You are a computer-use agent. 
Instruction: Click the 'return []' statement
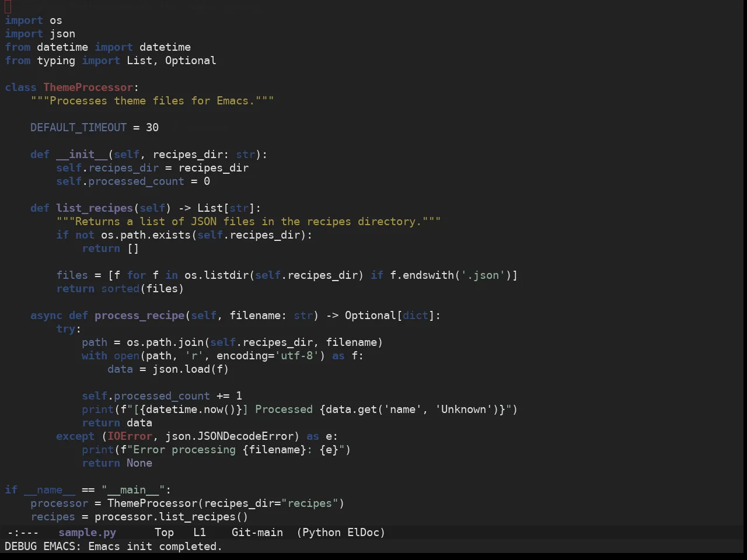click(110, 249)
